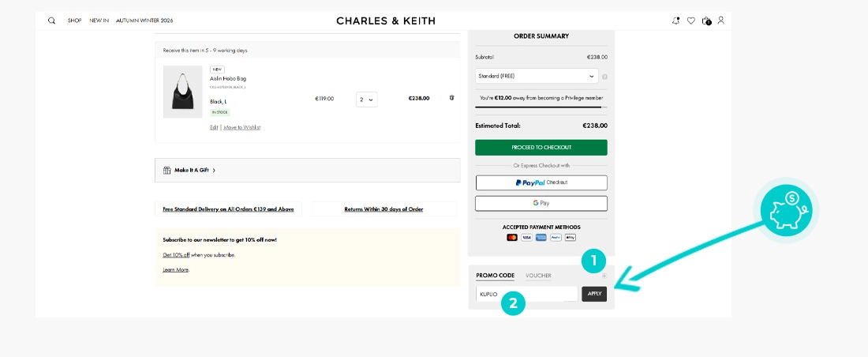The image size is (868, 357).
Task: Click the Visa payment icon
Action: pyautogui.click(x=526, y=237)
